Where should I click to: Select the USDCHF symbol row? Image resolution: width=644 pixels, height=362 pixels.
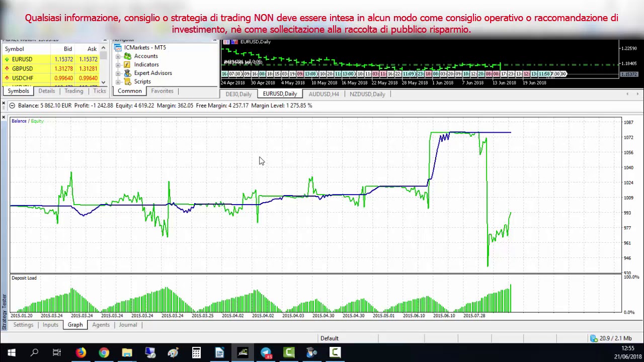[51, 78]
